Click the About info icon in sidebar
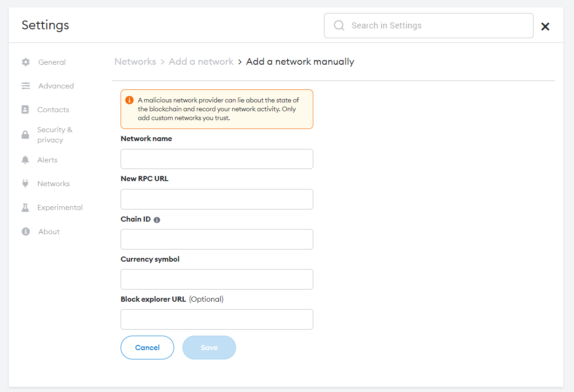 26,231
